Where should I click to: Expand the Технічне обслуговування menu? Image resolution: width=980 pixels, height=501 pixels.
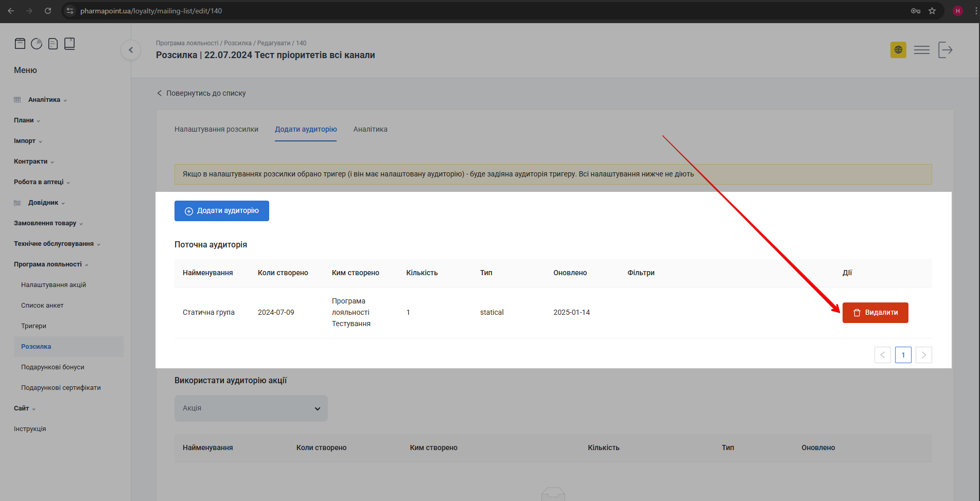click(57, 244)
